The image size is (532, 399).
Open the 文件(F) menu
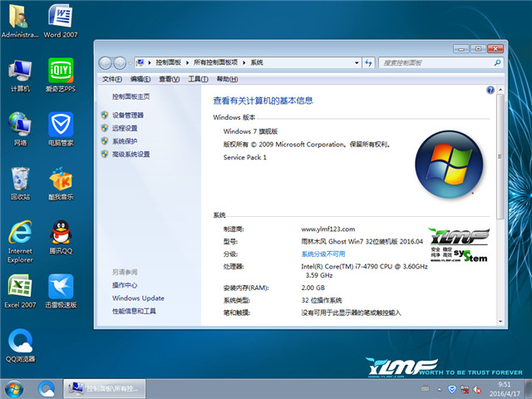click(112, 79)
